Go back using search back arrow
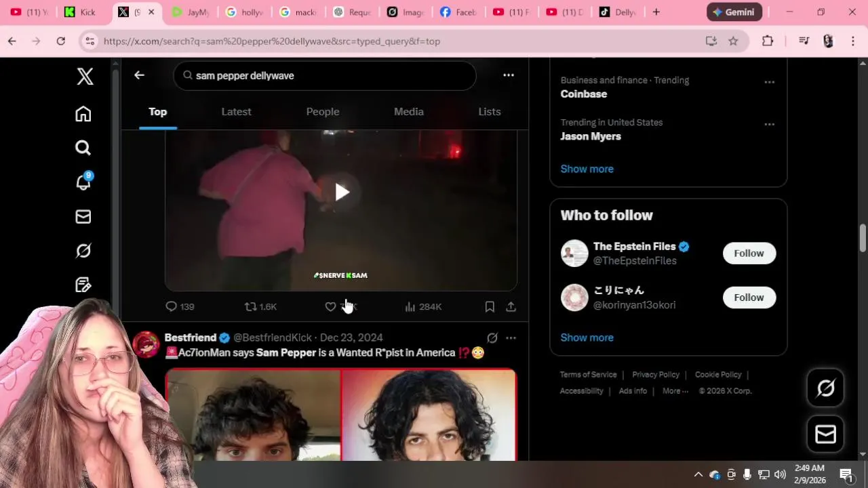The height and width of the screenshot is (488, 868). point(139,75)
